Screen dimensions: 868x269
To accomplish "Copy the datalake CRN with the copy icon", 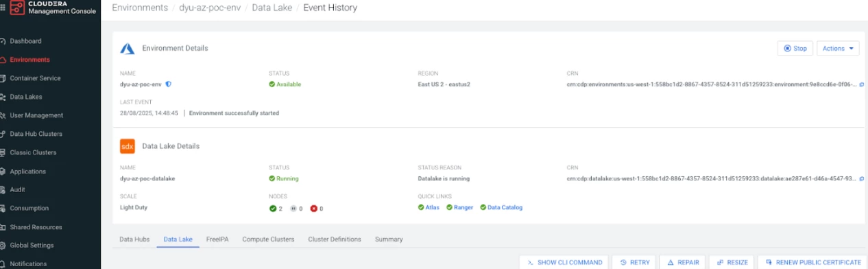I will point(862,178).
